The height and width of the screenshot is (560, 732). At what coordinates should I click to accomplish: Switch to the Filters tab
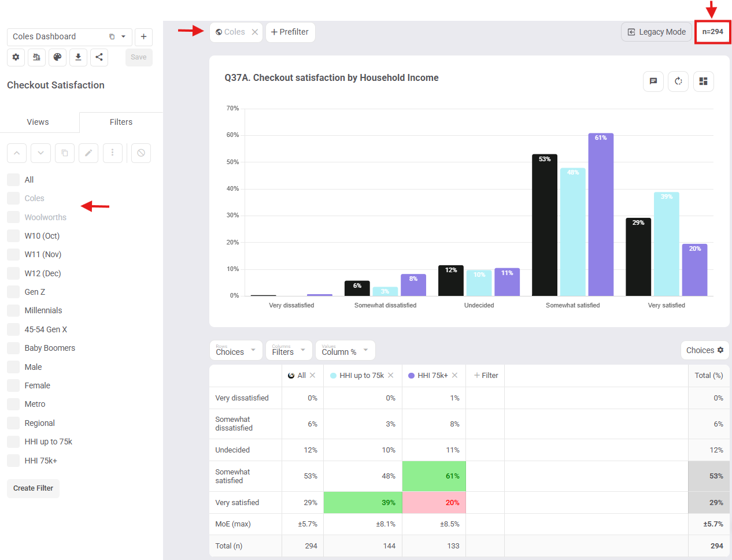(121, 122)
